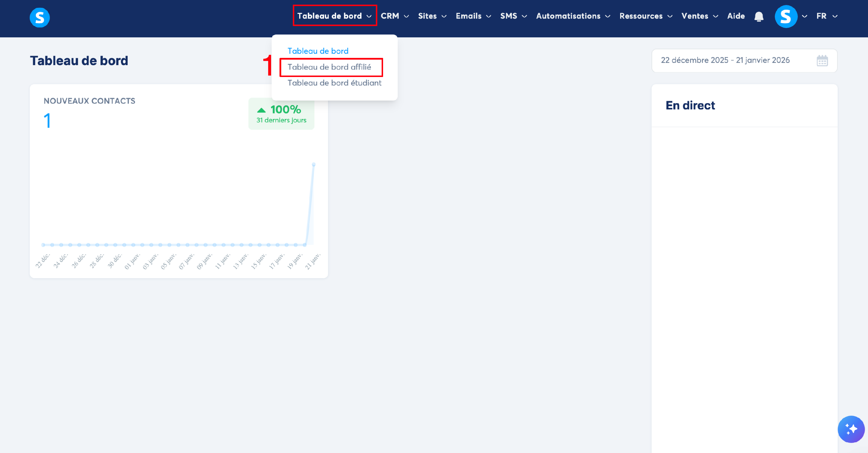Select the first Tableau de bord submenu item
This screenshot has width=868, height=453.
coord(318,51)
